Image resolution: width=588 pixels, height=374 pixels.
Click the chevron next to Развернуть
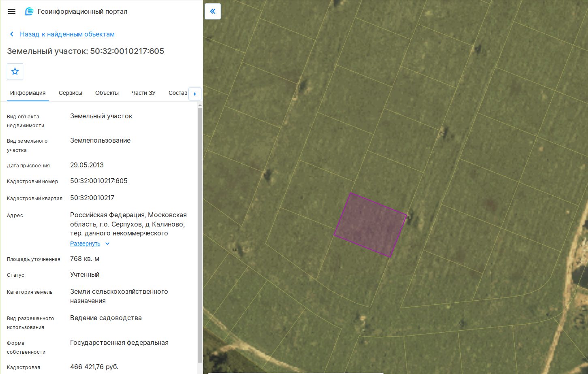tap(107, 244)
